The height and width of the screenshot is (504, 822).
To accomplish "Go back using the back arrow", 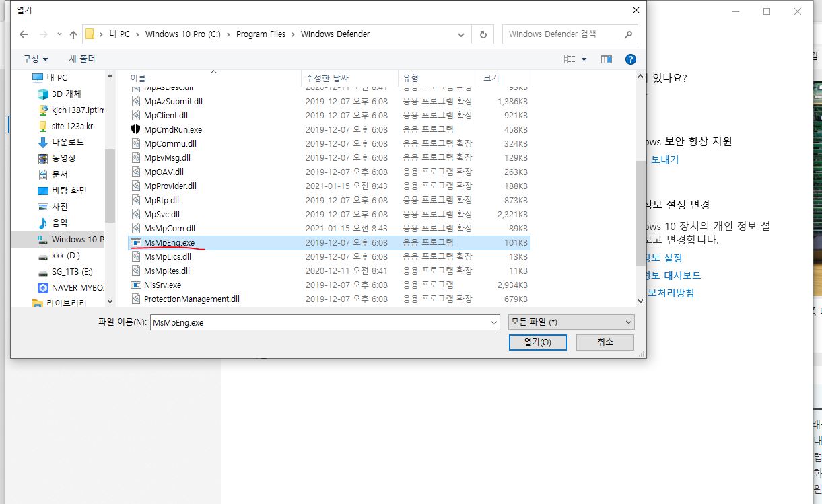I will [24, 34].
